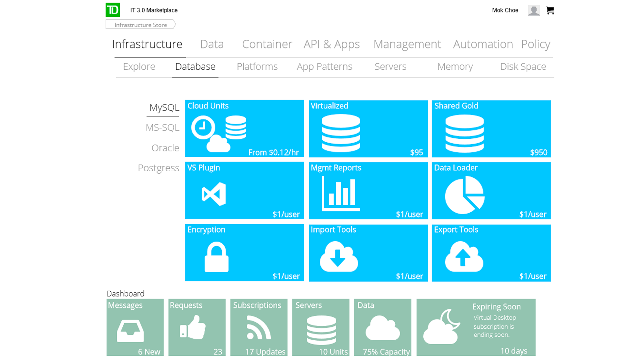Screen dimensions: 644x359
Task: Click the Infrastructure Store breadcrumb
Action: [140, 25]
